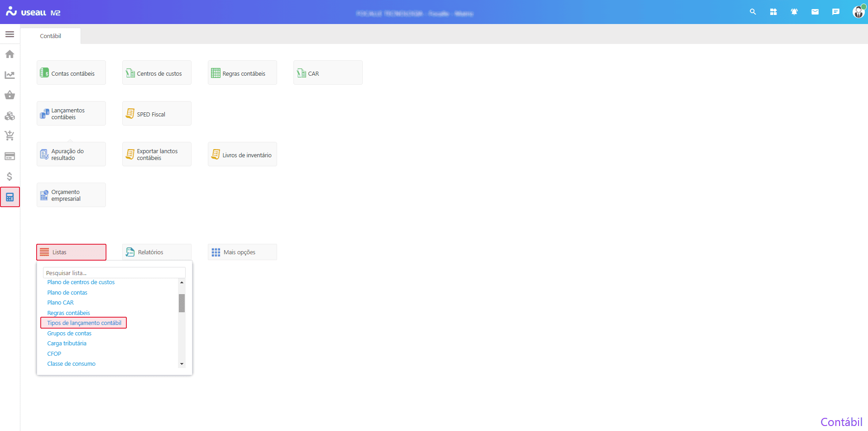Click the list scrollbar up arrow
Image resolution: width=868 pixels, height=431 pixels.
click(x=182, y=282)
